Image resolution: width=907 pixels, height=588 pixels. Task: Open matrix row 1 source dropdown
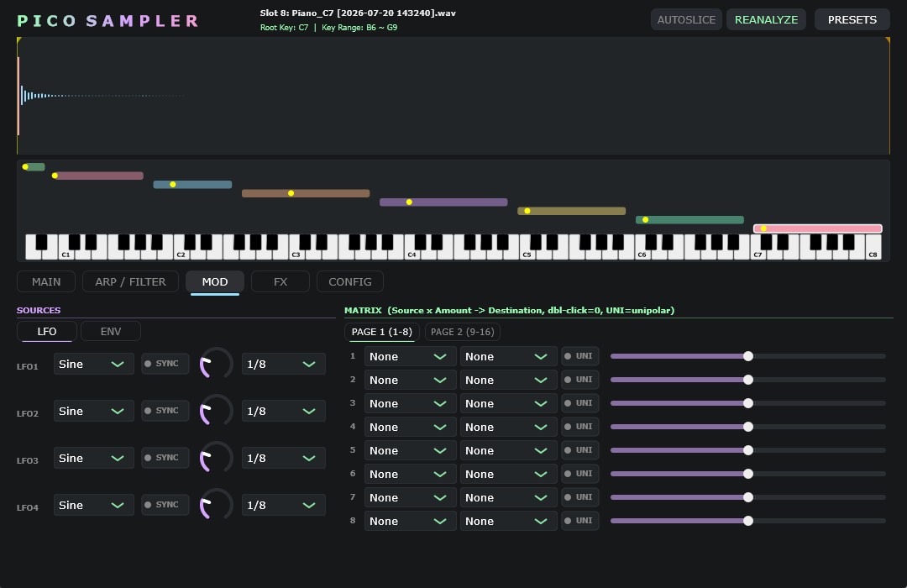410,356
